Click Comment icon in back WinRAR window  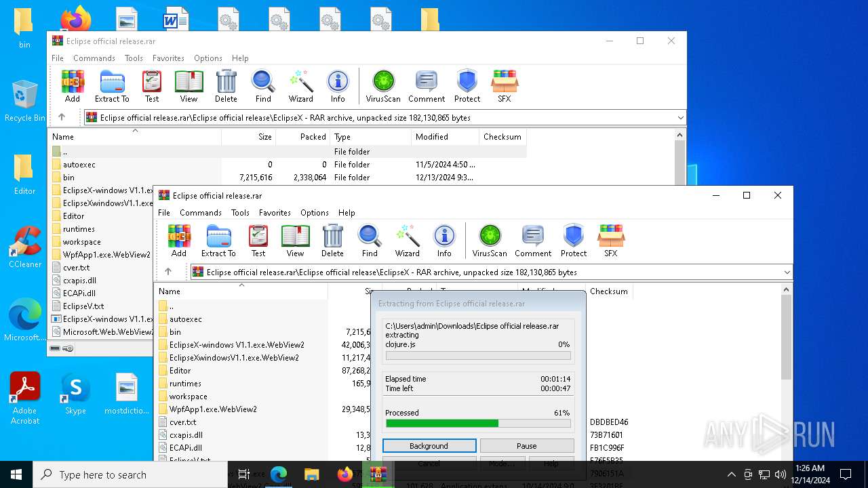pos(427,87)
